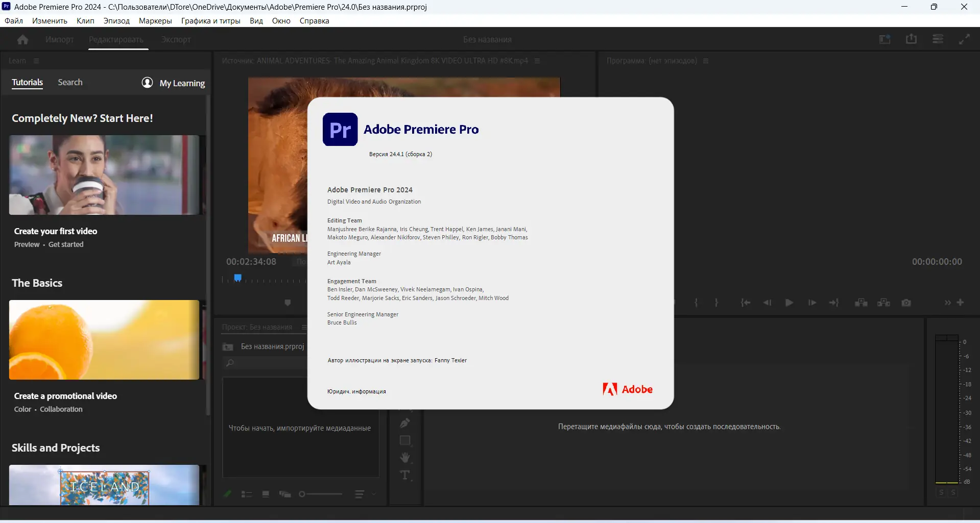
Task: Open the Button Editor plus icon
Action: [960, 303]
